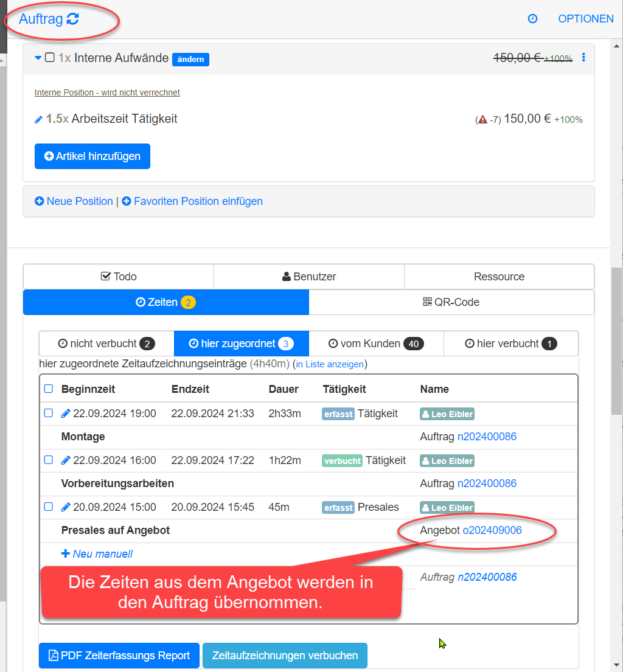The width and height of the screenshot is (623, 672).
Task: Click the scrollbar up arrow
Action: pyautogui.click(x=616, y=46)
